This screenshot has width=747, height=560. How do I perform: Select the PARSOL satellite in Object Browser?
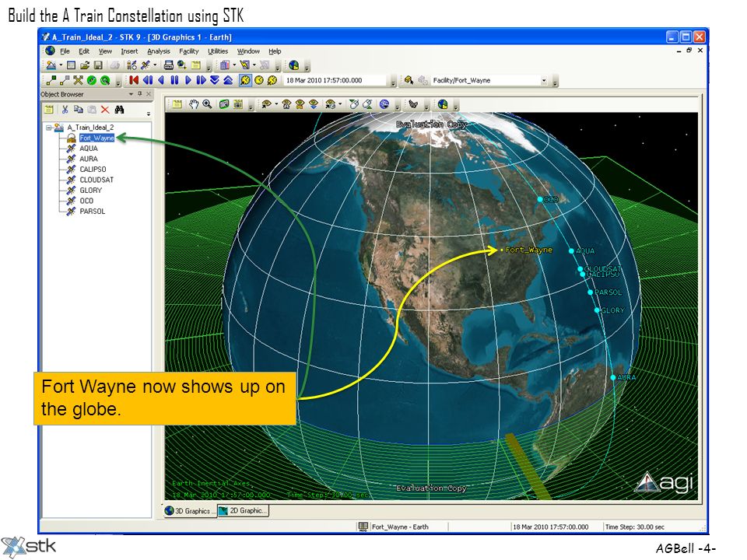92,212
